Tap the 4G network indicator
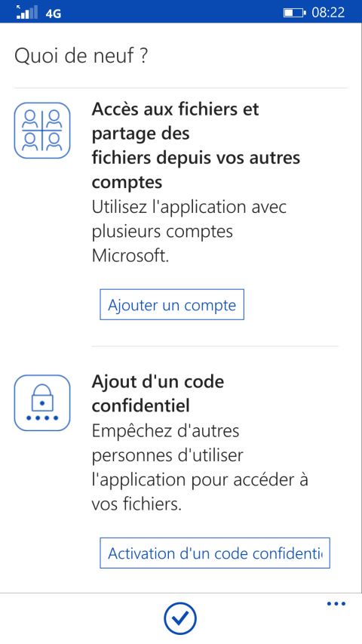This screenshot has height=644, width=362. [x=54, y=14]
